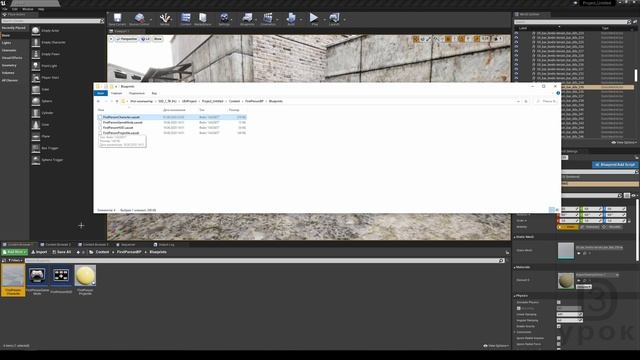The height and width of the screenshot is (360, 640).
Task: Open the File menu in Unreal Editor
Action: pos(4,9)
